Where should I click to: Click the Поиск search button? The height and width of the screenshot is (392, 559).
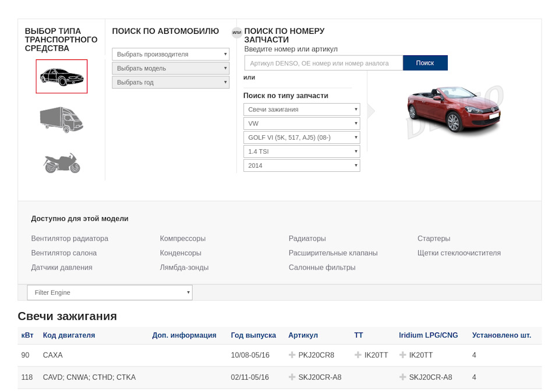coord(425,63)
